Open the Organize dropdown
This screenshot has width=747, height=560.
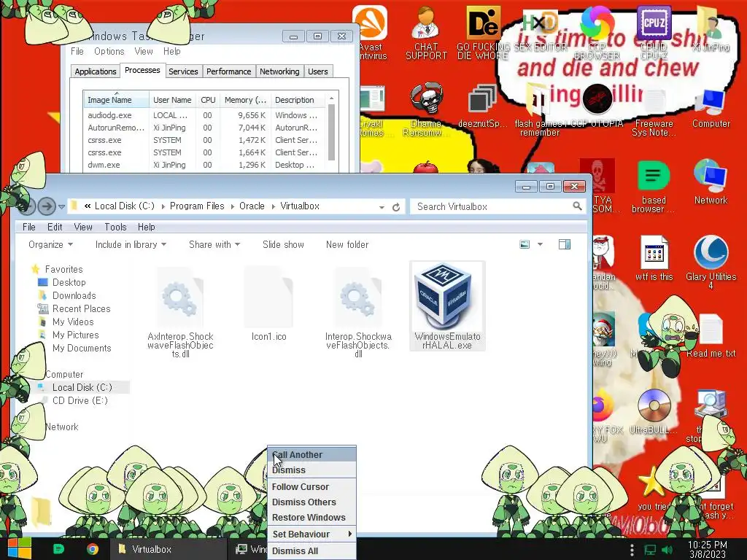(50, 245)
